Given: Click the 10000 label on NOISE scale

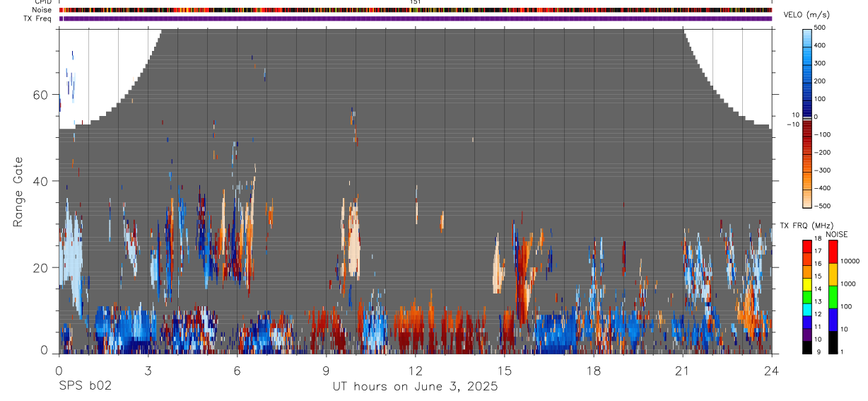Looking at the screenshot, I should [850, 261].
